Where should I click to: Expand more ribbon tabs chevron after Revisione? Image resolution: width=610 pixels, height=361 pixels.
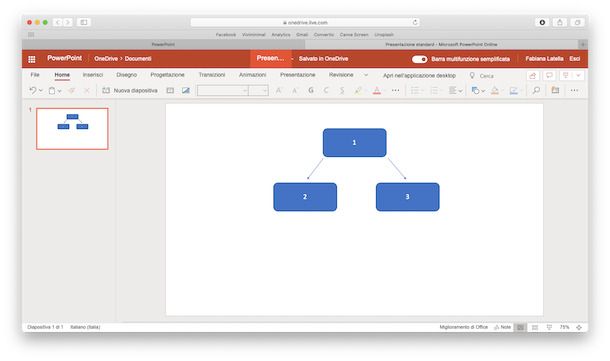366,75
